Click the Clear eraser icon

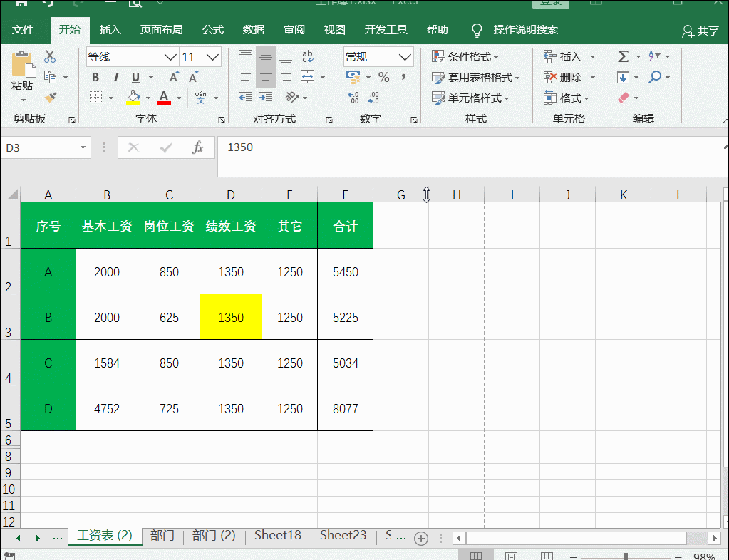[x=624, y=98]
